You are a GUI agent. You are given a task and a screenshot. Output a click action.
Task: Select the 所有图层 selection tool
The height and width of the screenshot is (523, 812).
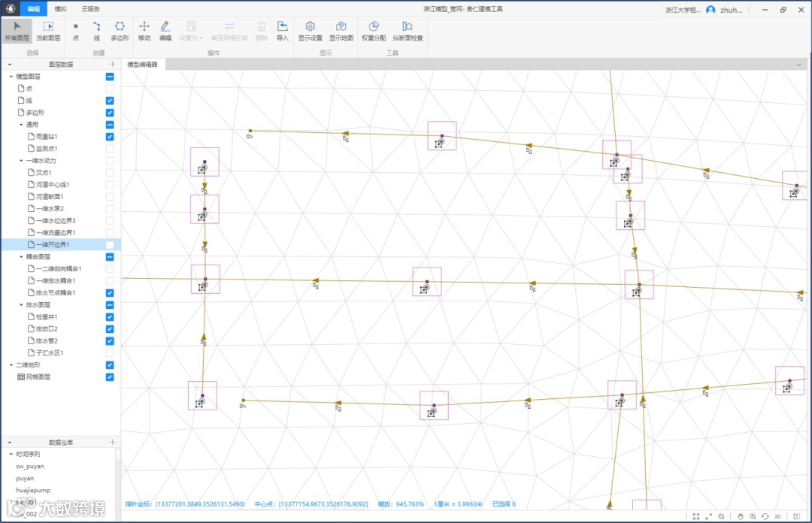pyautogui.click(x=17, y=31)
